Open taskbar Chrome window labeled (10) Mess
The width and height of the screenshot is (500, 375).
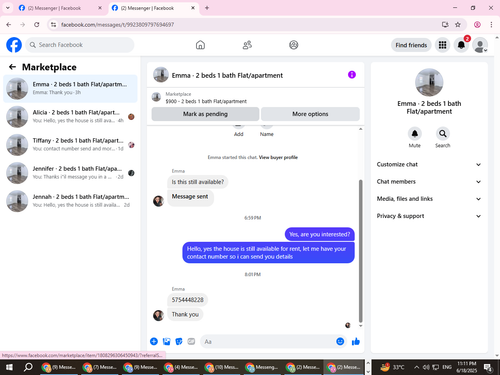[222, 367]
